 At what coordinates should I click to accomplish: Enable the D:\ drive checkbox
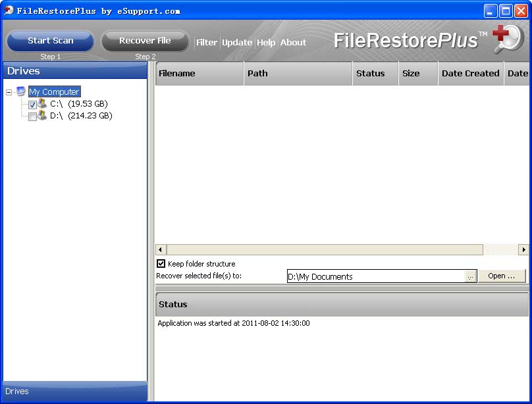(x=32, y=116)
